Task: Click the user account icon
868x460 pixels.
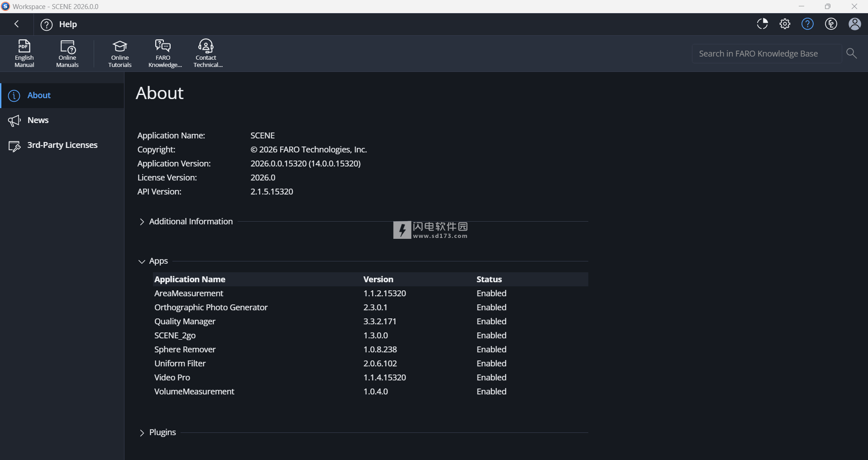Action: point(854,24)
